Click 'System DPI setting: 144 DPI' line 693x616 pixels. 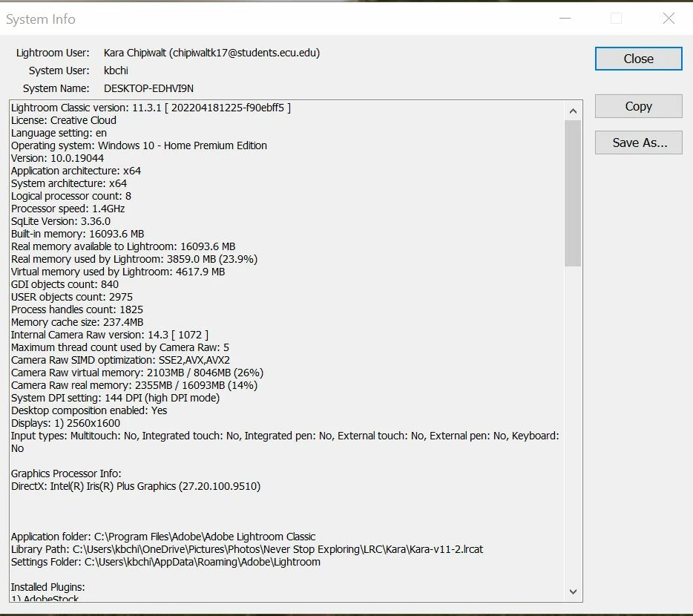pos(115,398)
